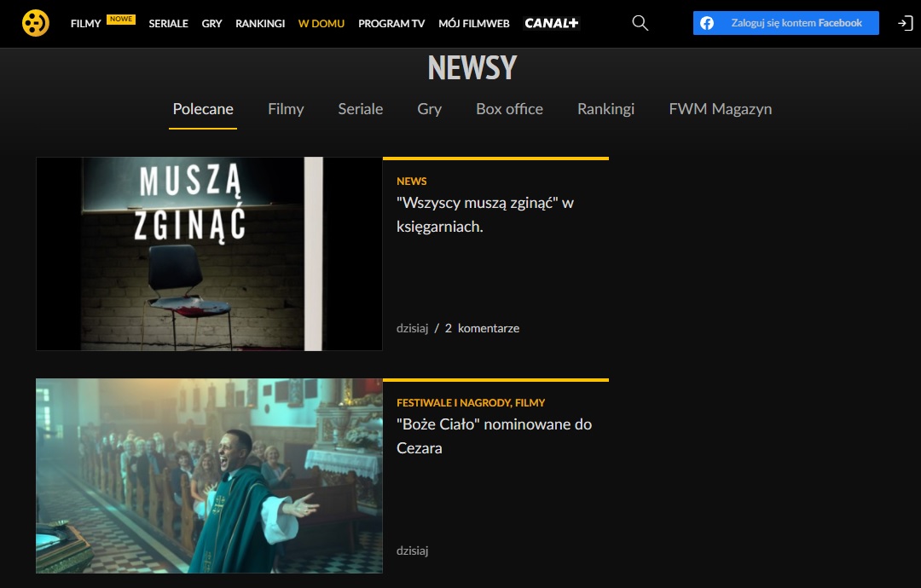Click the yellow NOWE badge next to FILMY
921x588 pixels.
point(121,17)
